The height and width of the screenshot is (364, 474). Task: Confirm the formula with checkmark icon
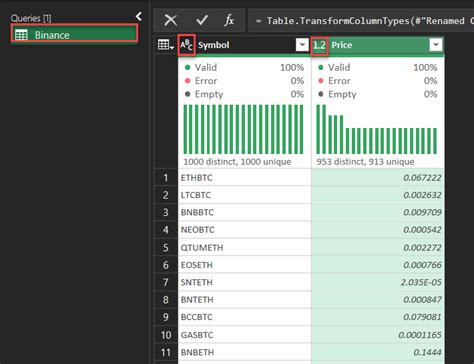pyautogui.click(x=202, y=20)
